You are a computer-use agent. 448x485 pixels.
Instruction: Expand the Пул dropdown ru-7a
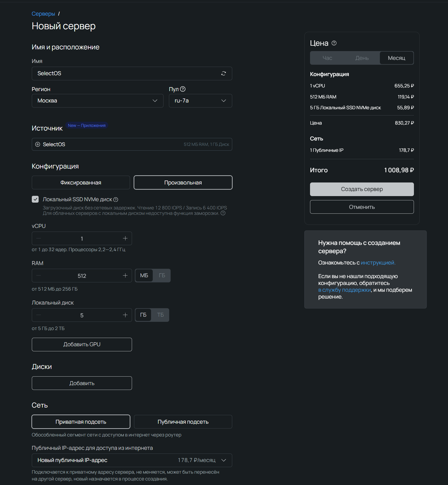pos(200,101)
